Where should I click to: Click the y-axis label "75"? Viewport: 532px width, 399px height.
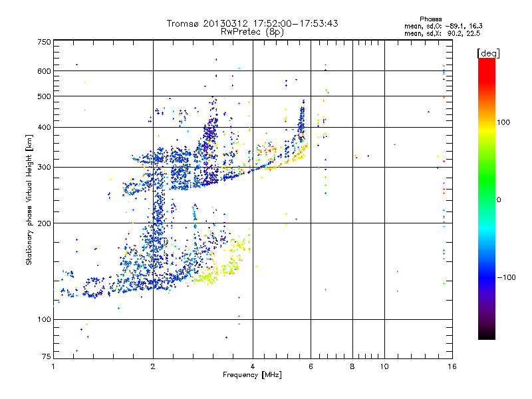click(47, 356)
